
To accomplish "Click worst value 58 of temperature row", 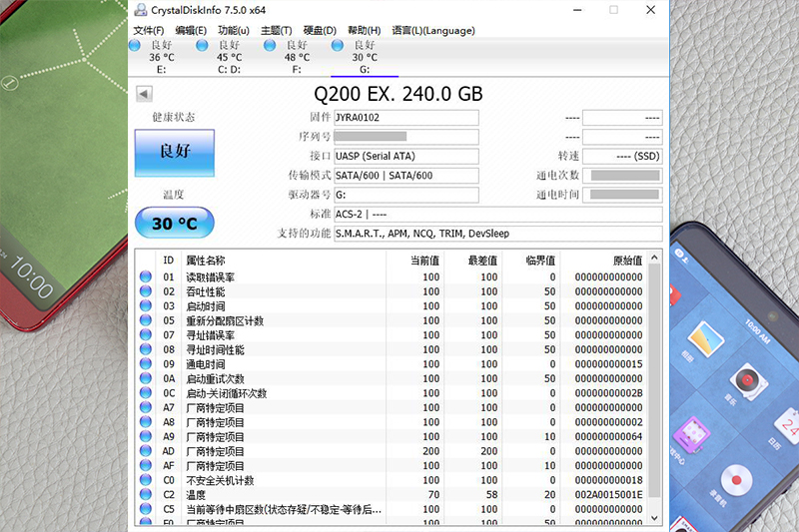I will [491, 494].
